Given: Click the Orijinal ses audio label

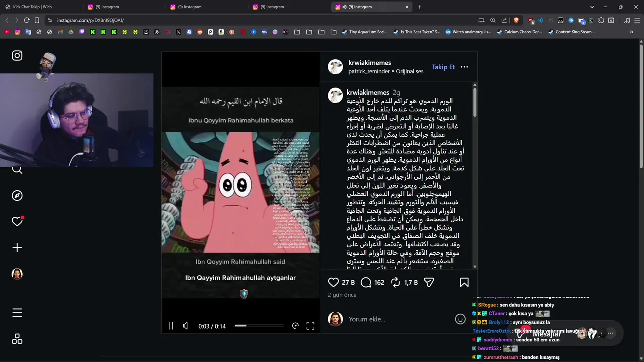Looking at the screenshot, I should [x=410, y=71].
